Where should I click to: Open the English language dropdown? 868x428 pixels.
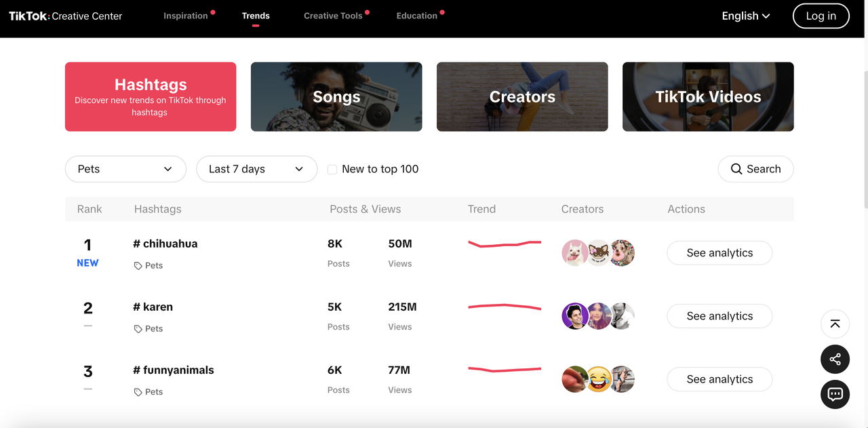click(746, 16)
